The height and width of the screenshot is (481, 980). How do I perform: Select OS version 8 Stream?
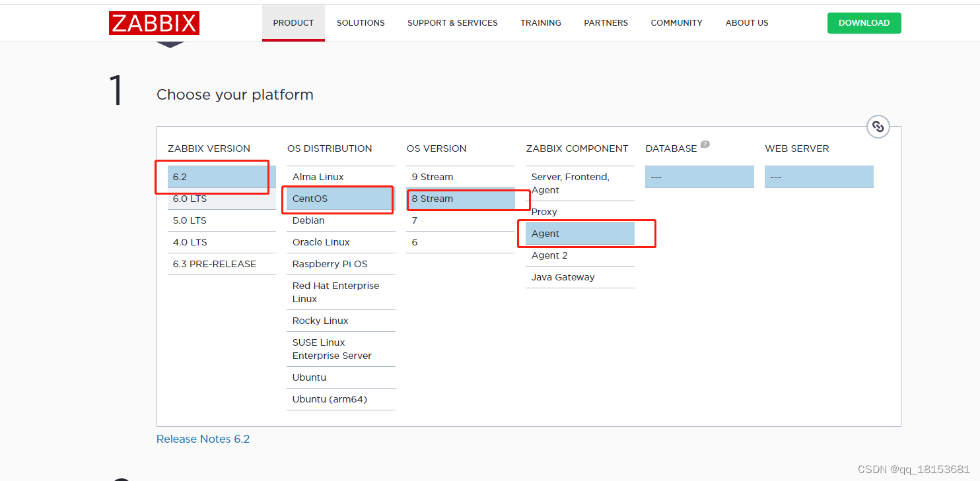coord(461,199)
